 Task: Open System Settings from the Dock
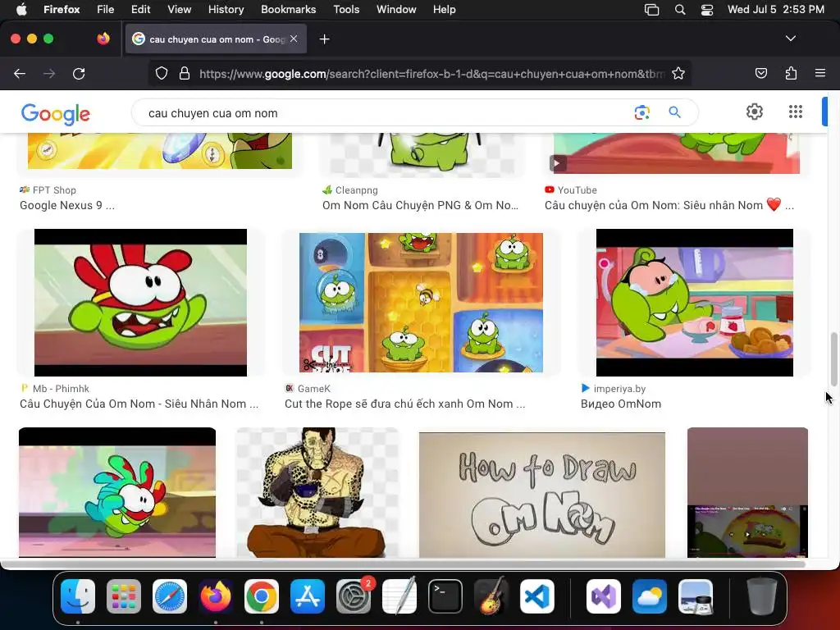click(x=354, y=596)
